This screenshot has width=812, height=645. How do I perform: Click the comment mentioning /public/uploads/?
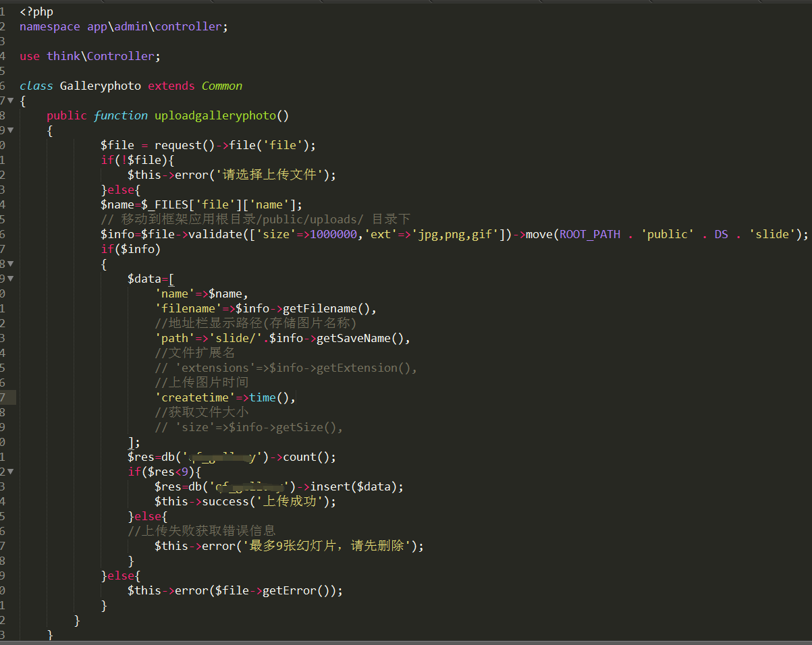pos(256,219)
